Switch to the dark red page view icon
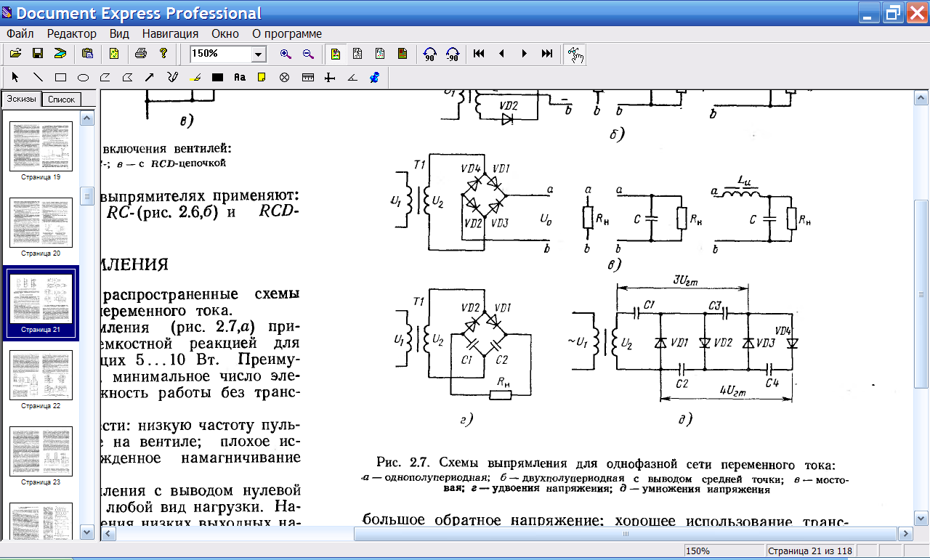The width and height of the screenshot is (930, 560). coord(403,54)
